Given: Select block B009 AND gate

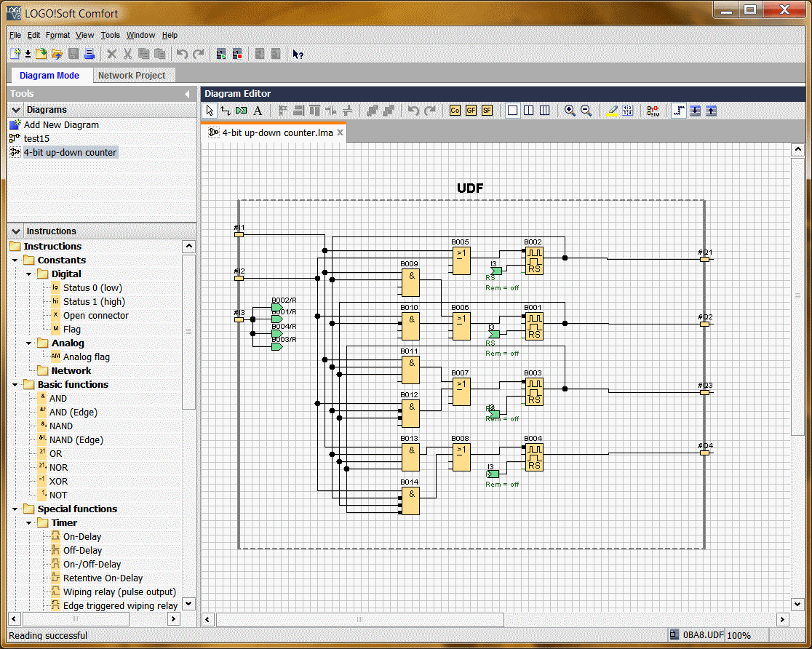Looking at the screenshot, I should (x=410, y=282).
